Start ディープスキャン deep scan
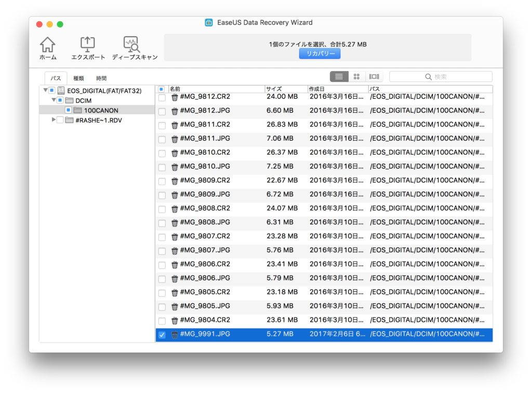532x394 pixels. coord(135,48)
